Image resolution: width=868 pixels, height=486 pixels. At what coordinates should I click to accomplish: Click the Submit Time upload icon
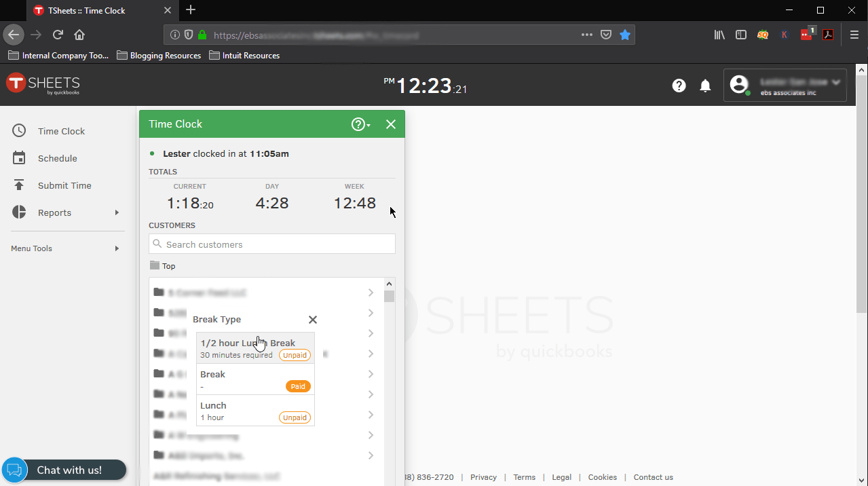click(x=19, y=185)
